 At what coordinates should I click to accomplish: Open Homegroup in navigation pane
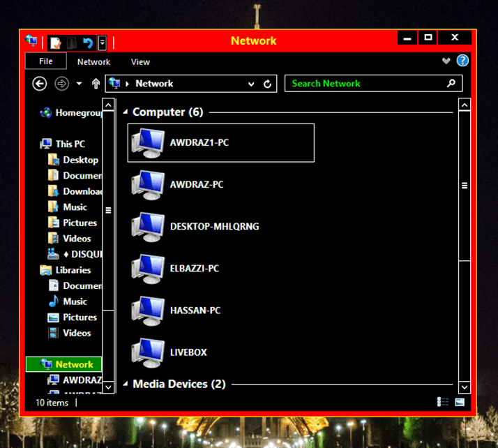tap(70, 113)
